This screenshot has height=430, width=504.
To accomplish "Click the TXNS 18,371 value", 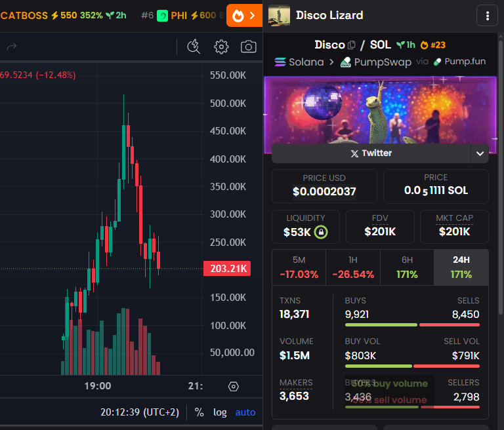I will [294, 314].
